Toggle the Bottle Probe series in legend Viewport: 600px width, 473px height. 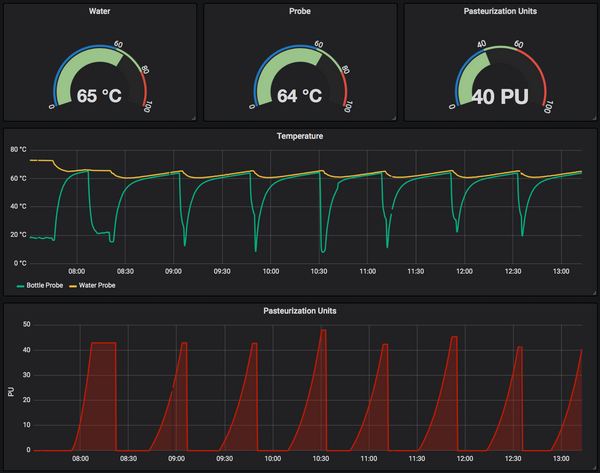click(x=48, y=286)
